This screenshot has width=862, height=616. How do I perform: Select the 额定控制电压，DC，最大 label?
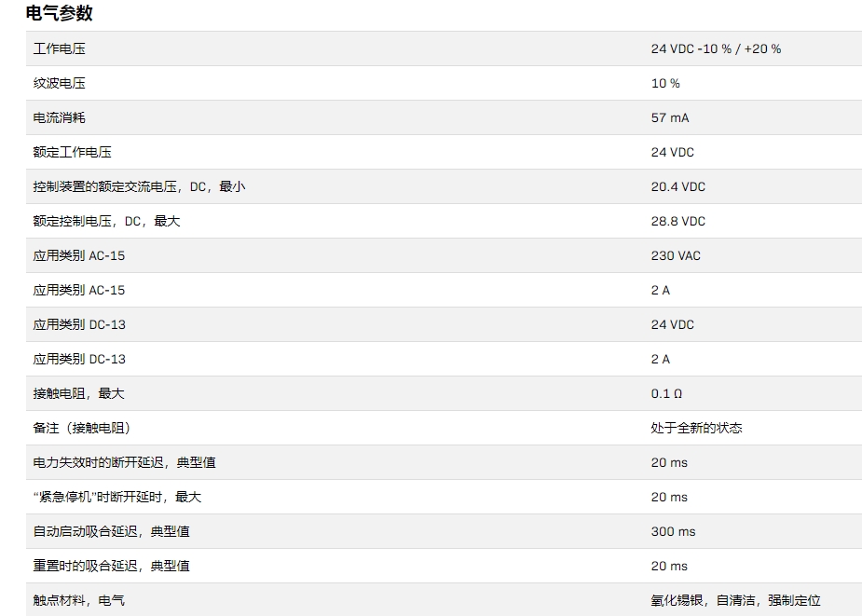106,221
